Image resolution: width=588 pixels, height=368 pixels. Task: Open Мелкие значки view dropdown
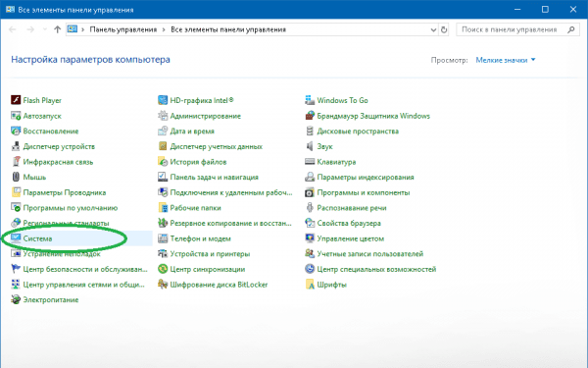506,60
